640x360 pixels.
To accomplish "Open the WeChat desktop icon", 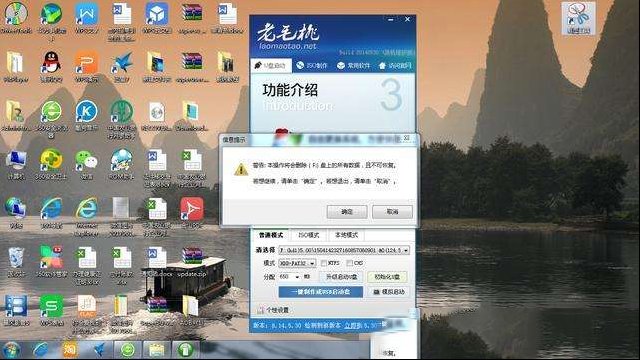I will point(86,161).
